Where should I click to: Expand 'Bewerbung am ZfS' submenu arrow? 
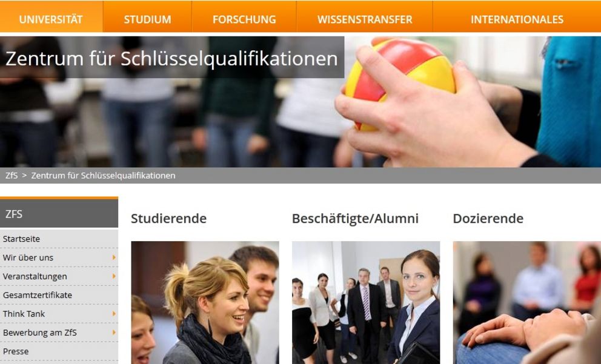pyautogui.click(x=114, y=333)
